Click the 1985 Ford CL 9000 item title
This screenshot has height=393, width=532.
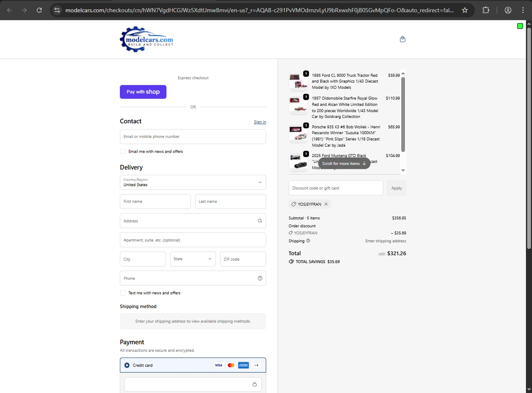tap(345, 81)
